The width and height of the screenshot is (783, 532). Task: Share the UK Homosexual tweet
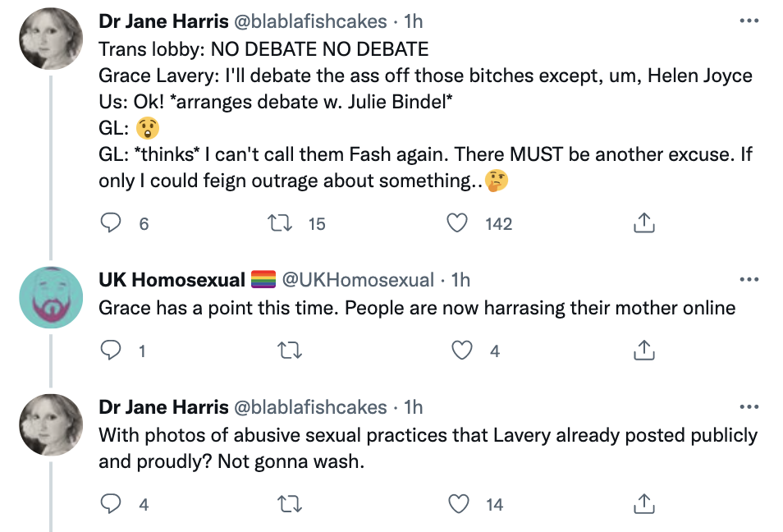click(x=645, y=351)
